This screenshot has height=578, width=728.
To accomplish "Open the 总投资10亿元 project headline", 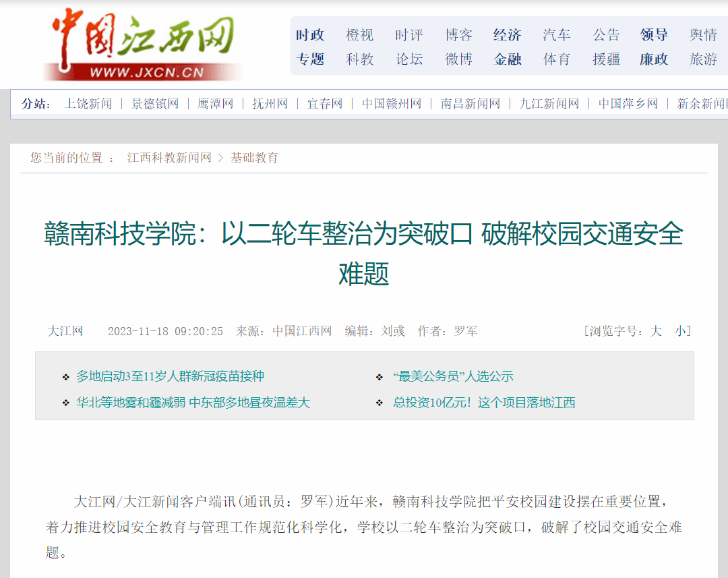I will click(484, 403).
